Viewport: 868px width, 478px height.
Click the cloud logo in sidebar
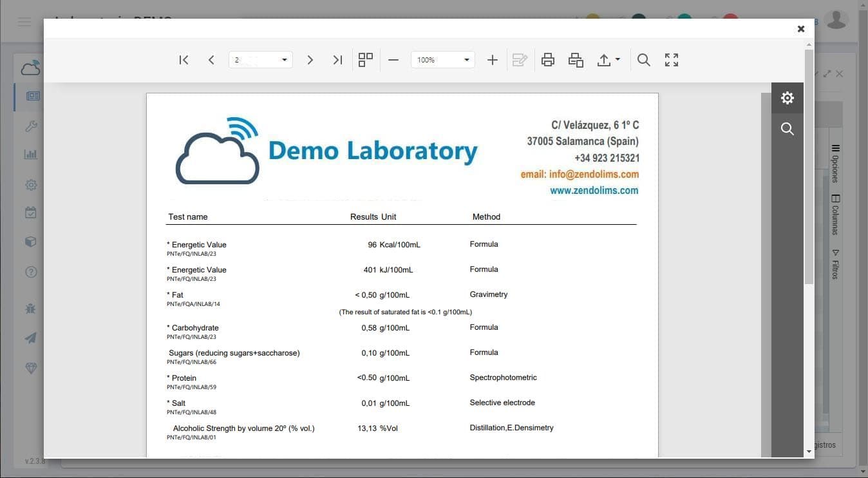click(31, 68)
